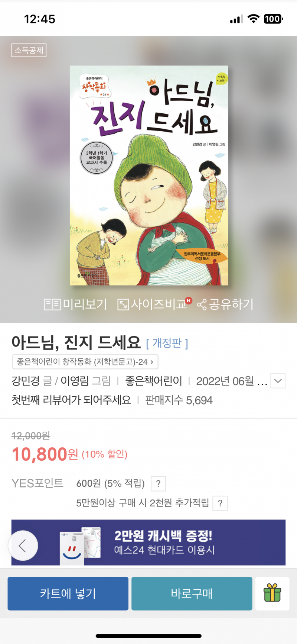297x644 pixels.
Task: Tap the book cover image
Action: (x=149, y=176)
